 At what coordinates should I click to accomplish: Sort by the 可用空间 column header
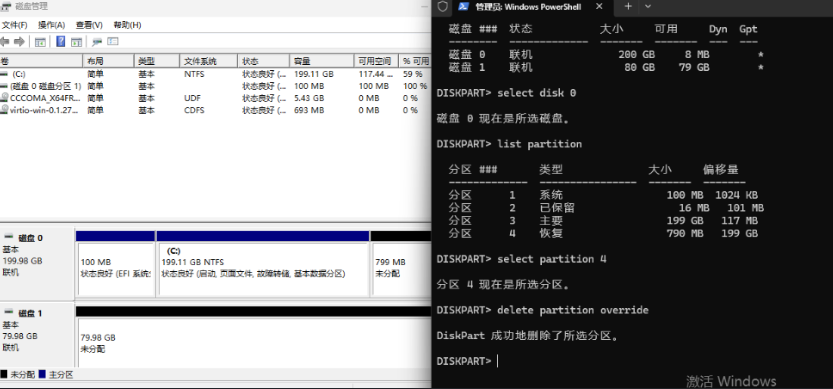(376, 61)
